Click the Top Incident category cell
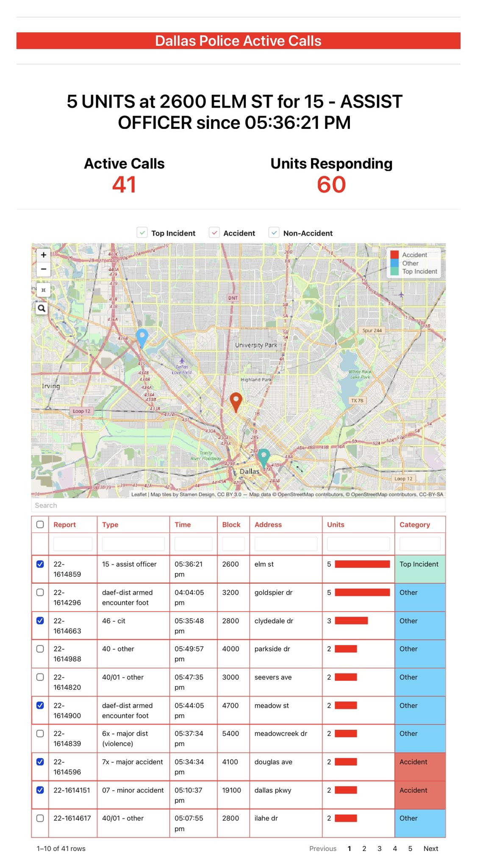The height and width of the screenshot is (868, 477). (x=420, y=569)
